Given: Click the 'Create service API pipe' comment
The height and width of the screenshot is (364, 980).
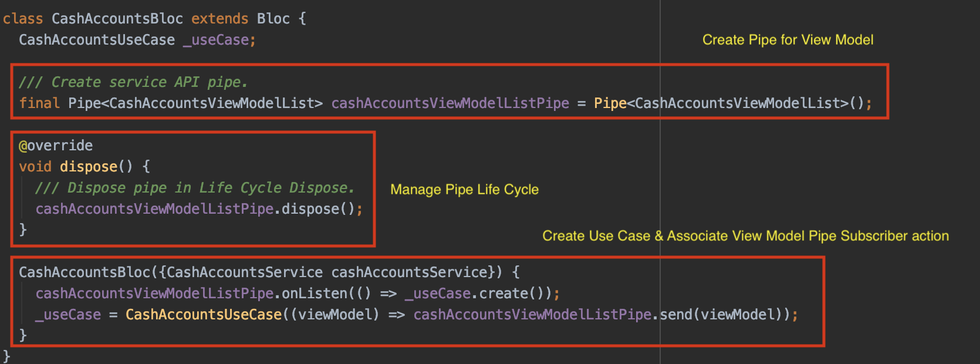Looking at the screenshot, I should coord(133,82).
